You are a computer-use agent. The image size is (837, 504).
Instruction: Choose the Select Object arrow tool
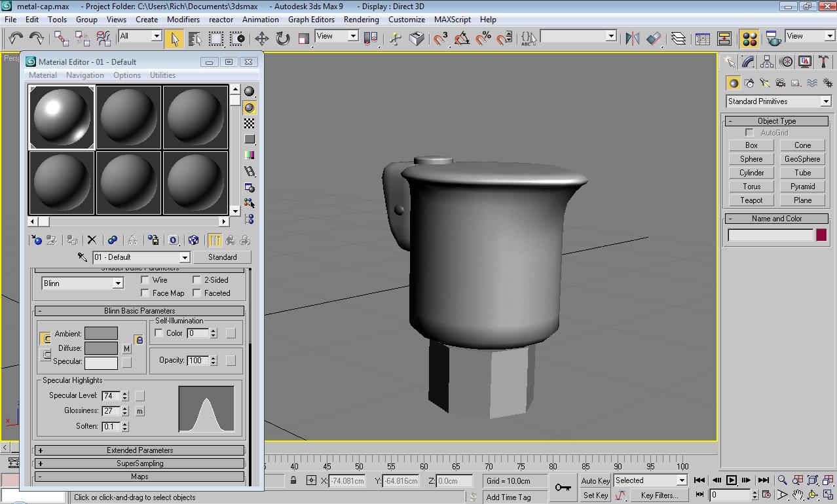coord(174,39)
